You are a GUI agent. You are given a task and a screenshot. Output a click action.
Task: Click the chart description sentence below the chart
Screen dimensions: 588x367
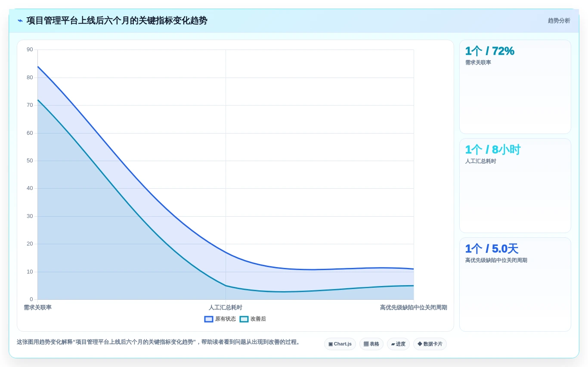(x=159, y=342)
